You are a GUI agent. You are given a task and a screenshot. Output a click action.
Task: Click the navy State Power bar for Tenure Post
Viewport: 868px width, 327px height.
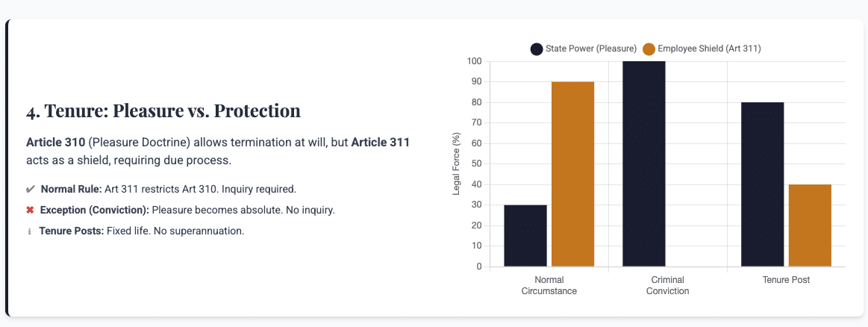[x=762, y=184]
